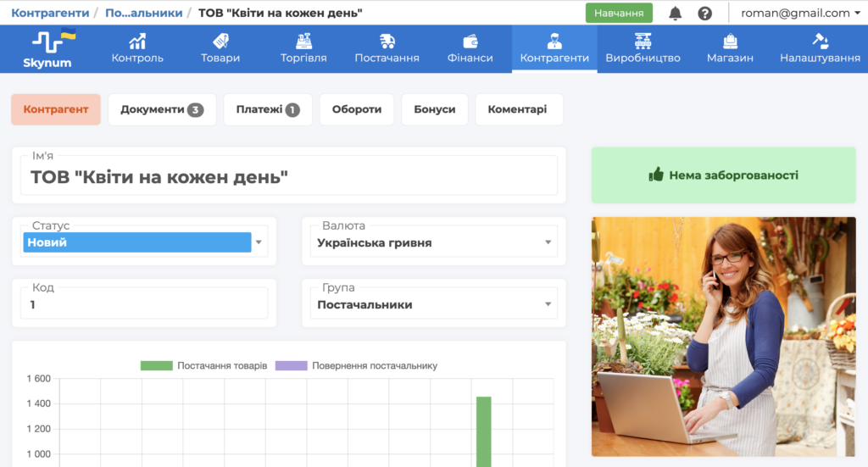Open the Бонуси tab
The height and width of the screenshot is (467, 868).
pyautogui.click(x=435, y=109)
